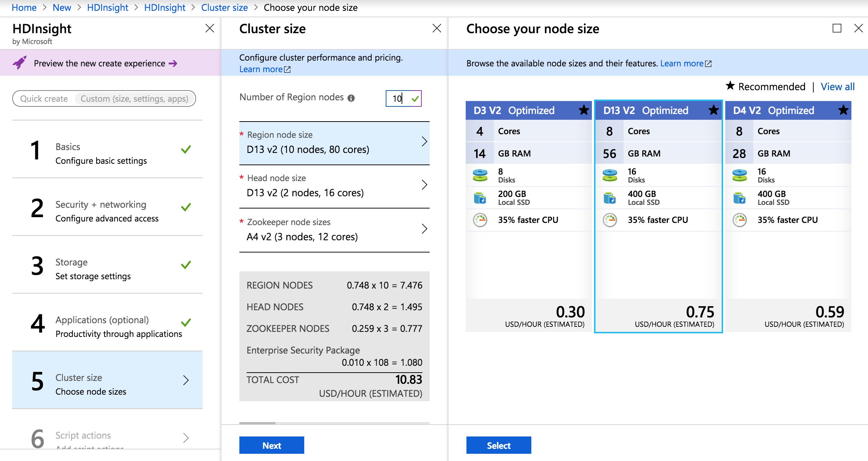Image resolution: width=868 pixels, height=461 pixels.
Task: Click Preview the new create experience banner
Action: [110, 63]
